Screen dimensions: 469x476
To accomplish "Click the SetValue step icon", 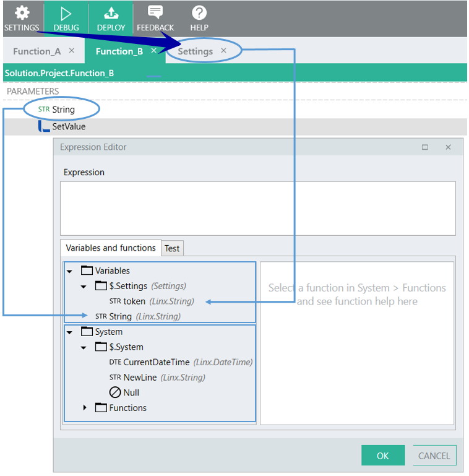I will [44, 126].
